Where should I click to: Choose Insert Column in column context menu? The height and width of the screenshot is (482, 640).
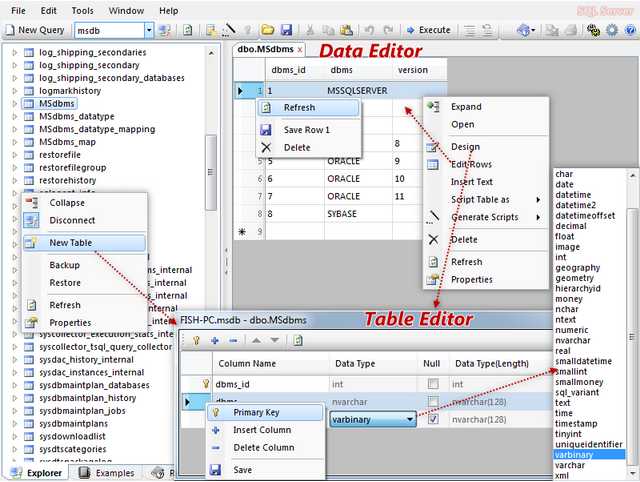265,430
